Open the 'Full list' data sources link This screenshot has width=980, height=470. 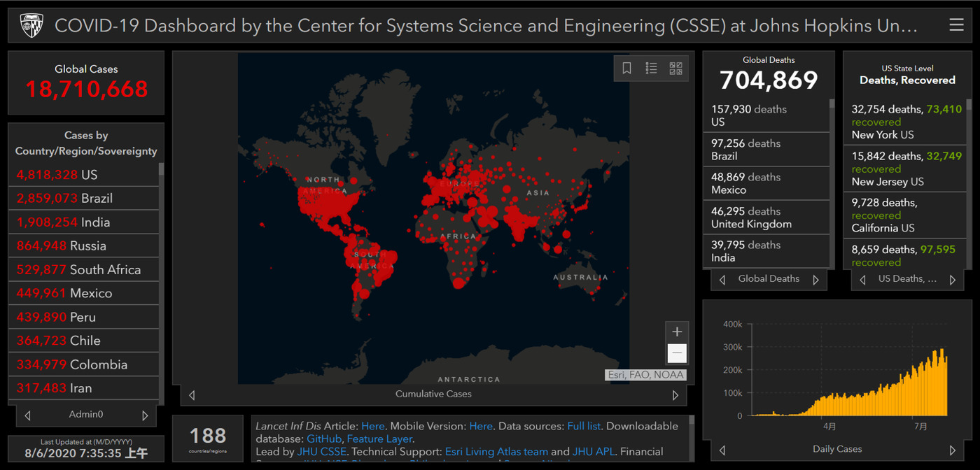point(584,426)
